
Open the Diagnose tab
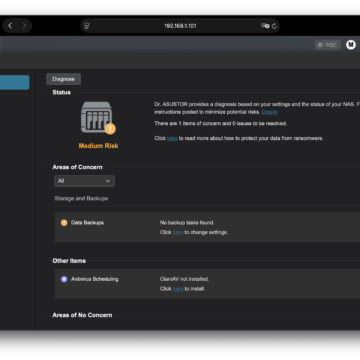[x=63, y=79]
